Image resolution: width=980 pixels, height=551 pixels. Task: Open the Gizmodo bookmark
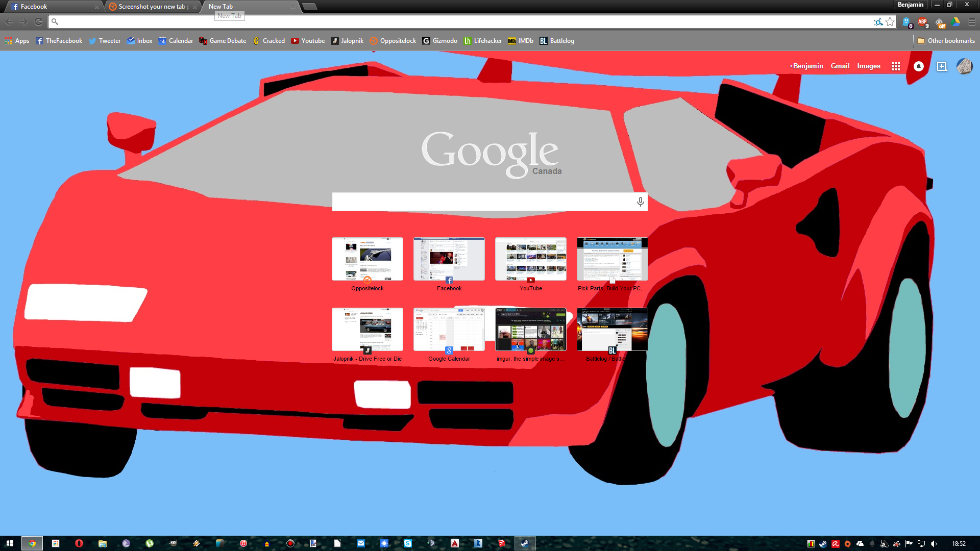tap(439, 41)
